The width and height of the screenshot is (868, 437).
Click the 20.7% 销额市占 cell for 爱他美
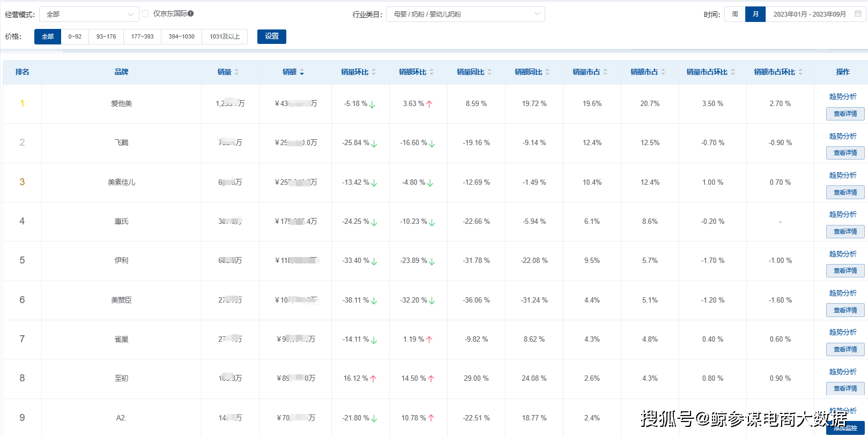click(650, 104)
